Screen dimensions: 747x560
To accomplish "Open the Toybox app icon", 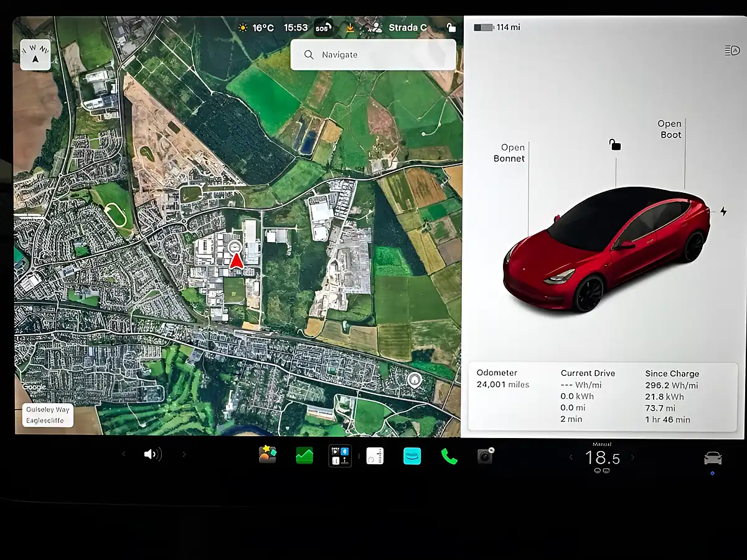I will (268, 455).
